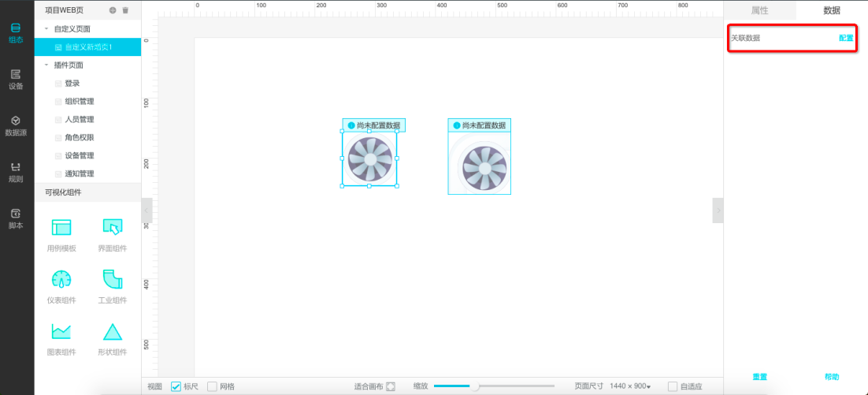Click info icon on left 尚未配置数据 label
Screen dimensions: 868x395
coord(351,126)
